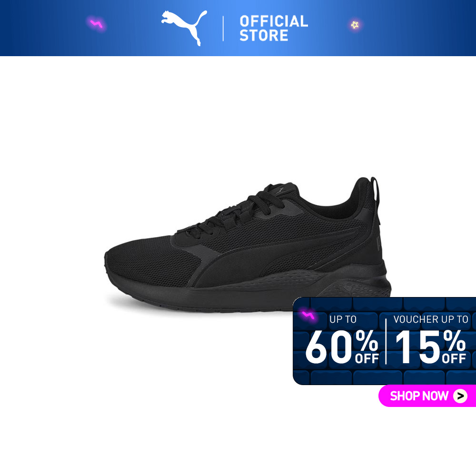Image resolution: width=476 pixels, height=476 pixels.
Task: Click the divider between 60% and 15%
Action: point(386,341)
